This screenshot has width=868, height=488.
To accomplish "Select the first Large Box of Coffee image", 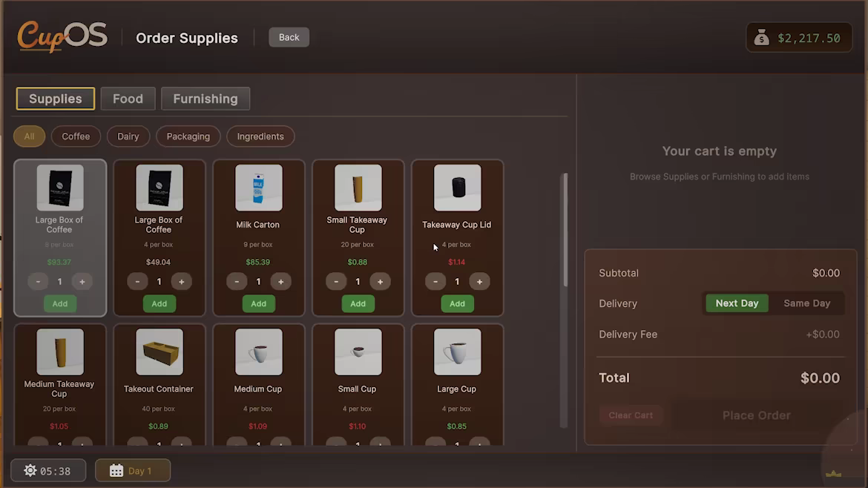I will pyautogui.click(x=60, y=188).
